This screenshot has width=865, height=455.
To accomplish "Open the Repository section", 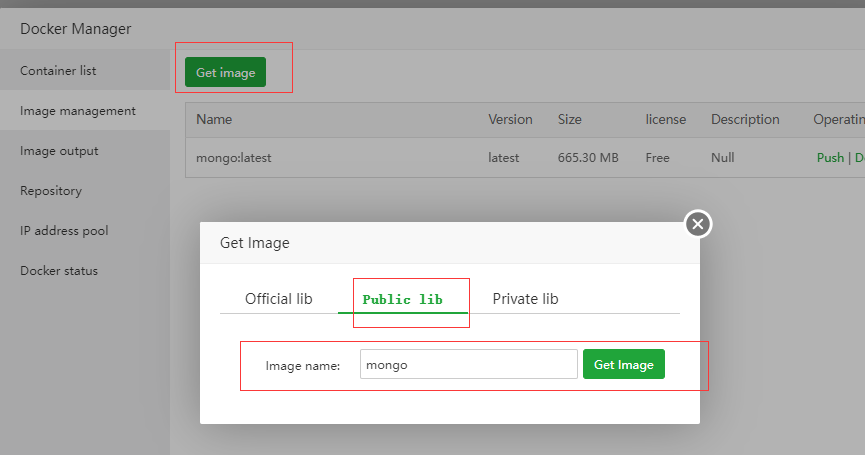I will click(x=51, y=191).
